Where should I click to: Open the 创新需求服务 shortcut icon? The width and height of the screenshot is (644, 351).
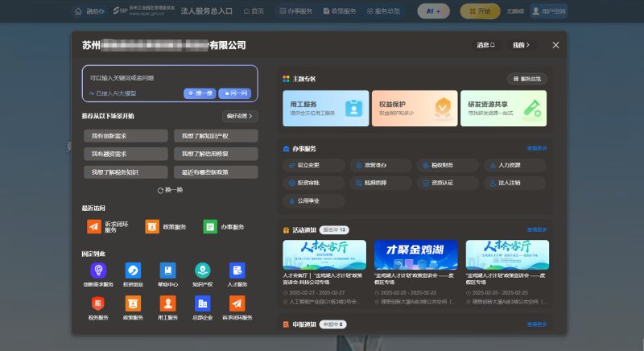click(x=98, y=271)
